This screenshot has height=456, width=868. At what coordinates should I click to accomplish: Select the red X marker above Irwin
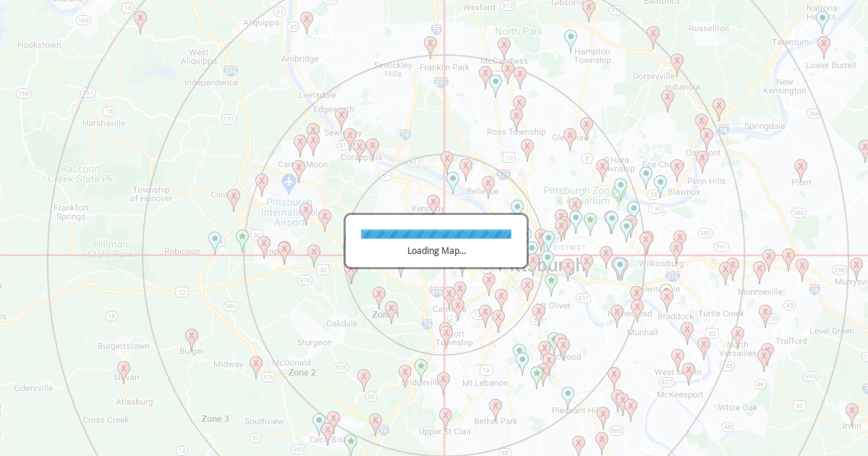852,412
